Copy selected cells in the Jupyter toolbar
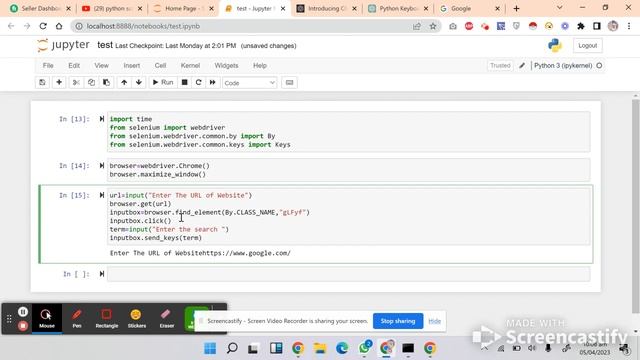This screenshot has width=640, height=360. [x=91, y=82]
